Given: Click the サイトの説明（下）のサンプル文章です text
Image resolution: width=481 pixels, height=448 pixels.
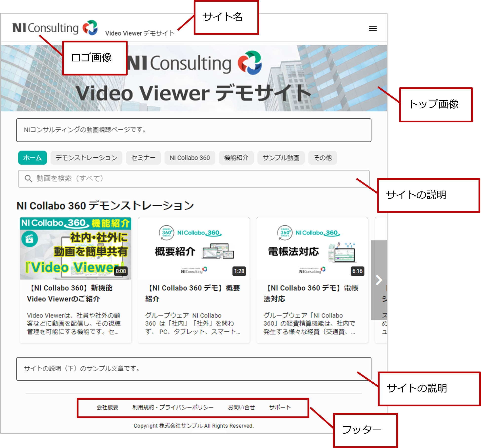Looking at the screenshot, I should click(82, 369).
